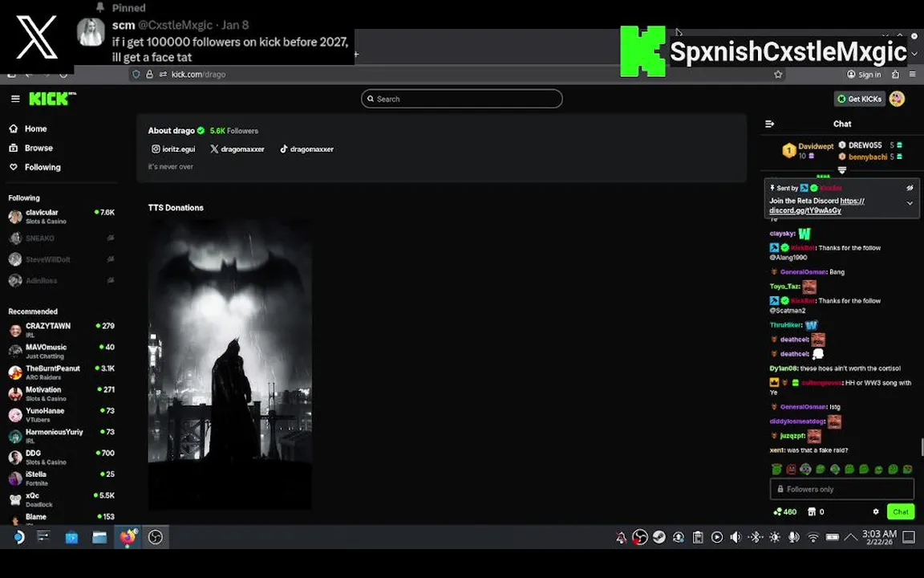Open Firefox application menu icon
Image resolution: width=924 pixels, height=578 pixels.
pyautogui.click(x=912, y=75)
